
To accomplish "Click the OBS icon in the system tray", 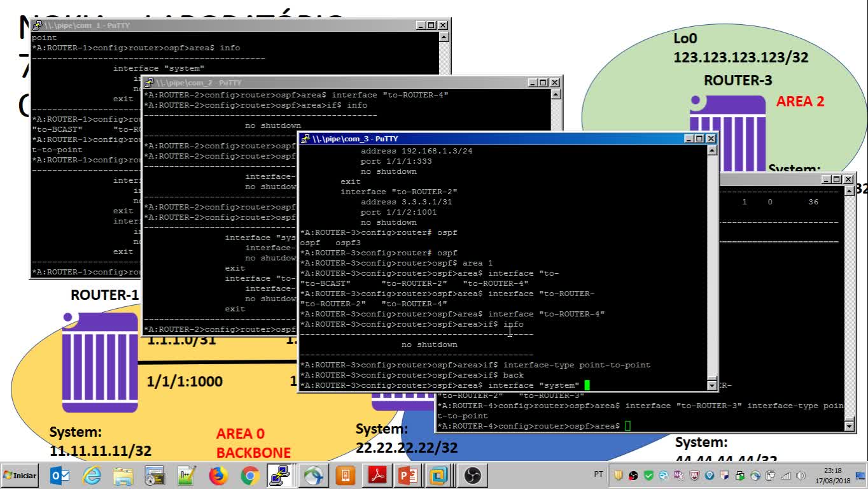I will point(633,475).
